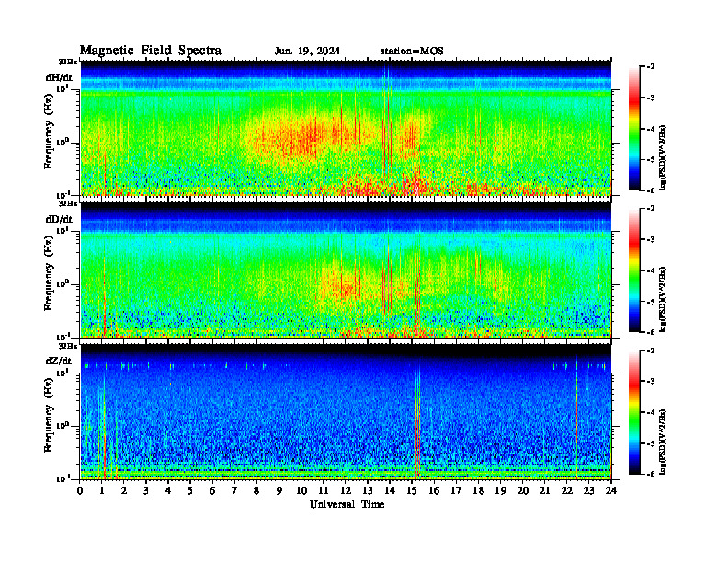Click the log PSD label beside dH/dt colorbar
The width and height of the screenshot is (728, 563).
[663, 157]
